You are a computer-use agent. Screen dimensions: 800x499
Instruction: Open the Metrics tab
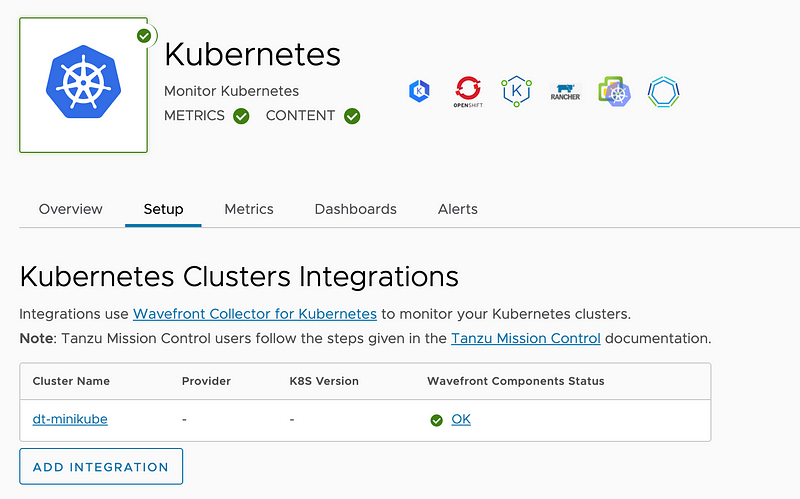pos(249,209)
